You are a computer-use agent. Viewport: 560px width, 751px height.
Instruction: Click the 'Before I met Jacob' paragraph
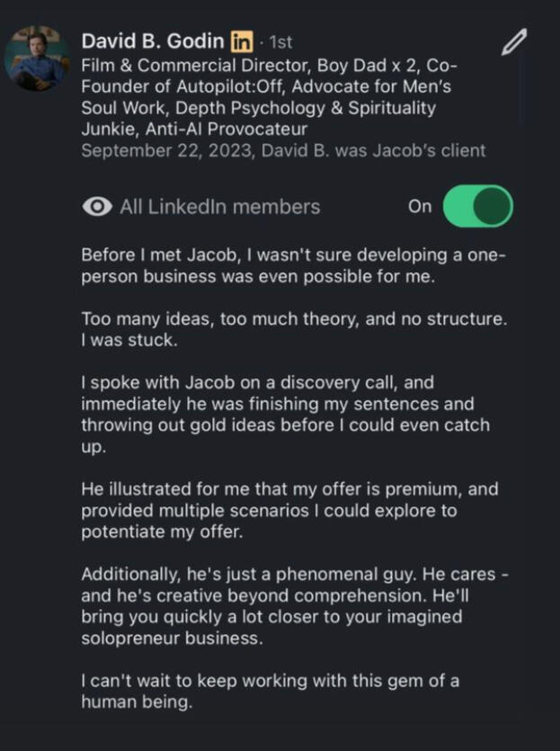[288, 266]
